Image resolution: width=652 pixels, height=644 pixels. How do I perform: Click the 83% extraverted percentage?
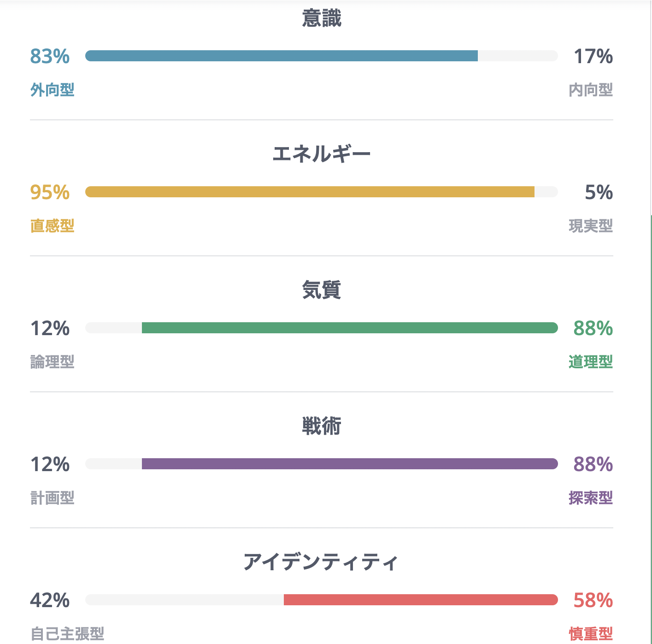click(x=50, y=56)
